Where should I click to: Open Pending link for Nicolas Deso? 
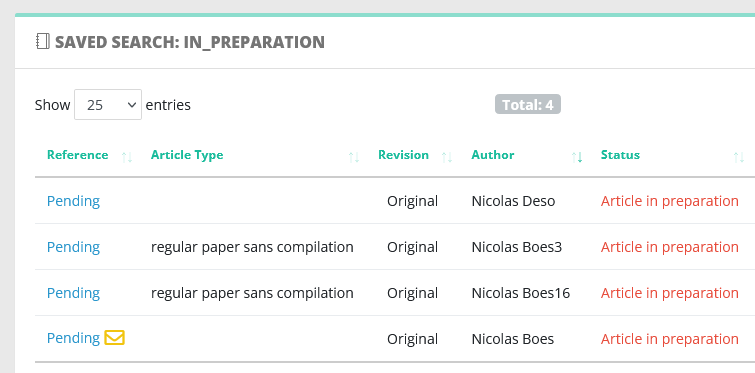click(73, 201)
